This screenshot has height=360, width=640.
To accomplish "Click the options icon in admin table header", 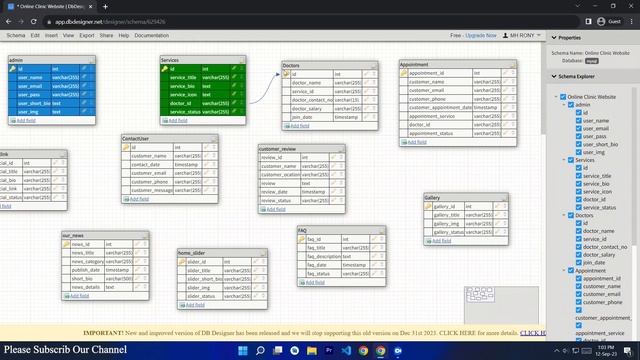I will point(91,60).
